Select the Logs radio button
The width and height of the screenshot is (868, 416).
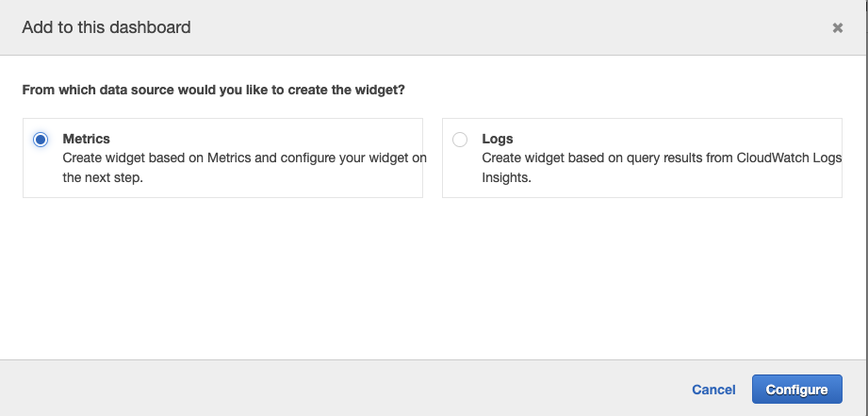pyautogui.click(x=460, y=140)
